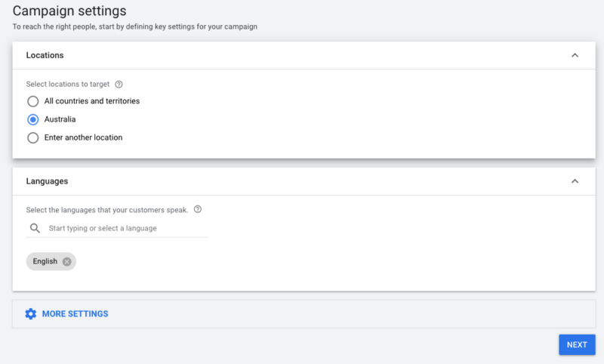Click the Campaign settings page heading

point(69,11)
